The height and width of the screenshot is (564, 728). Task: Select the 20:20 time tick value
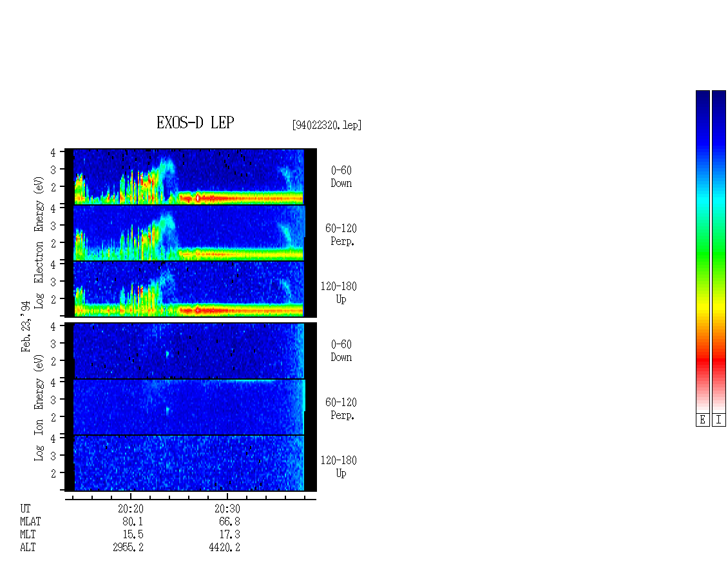[131, 509]
